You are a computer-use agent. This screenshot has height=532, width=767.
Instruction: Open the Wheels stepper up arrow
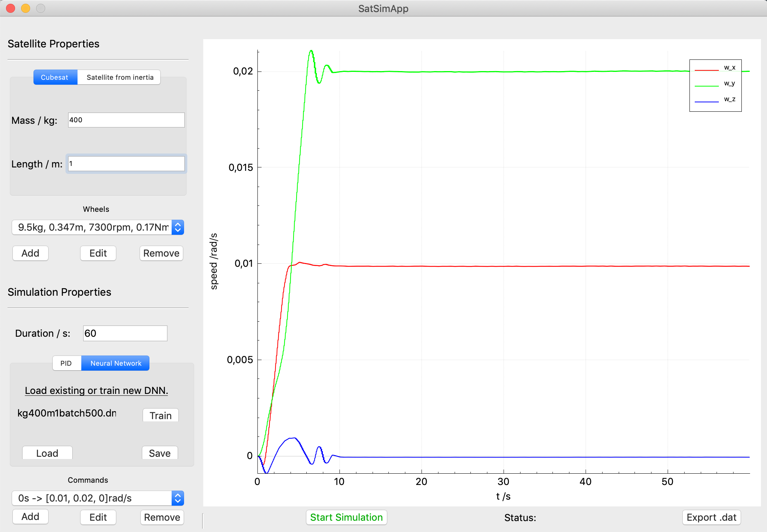point(178,224)
